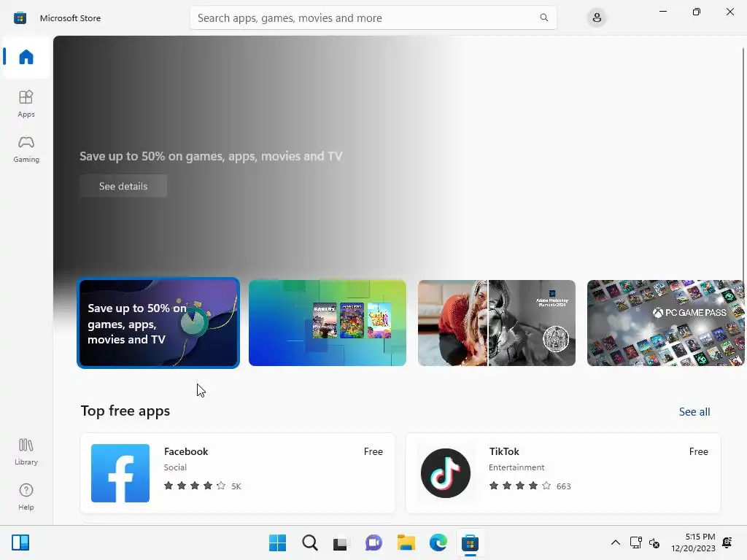The width and height of the screenshot is (747, 560).
Task: Click the Facebook star rating 5K
Action: pos(203,486)
